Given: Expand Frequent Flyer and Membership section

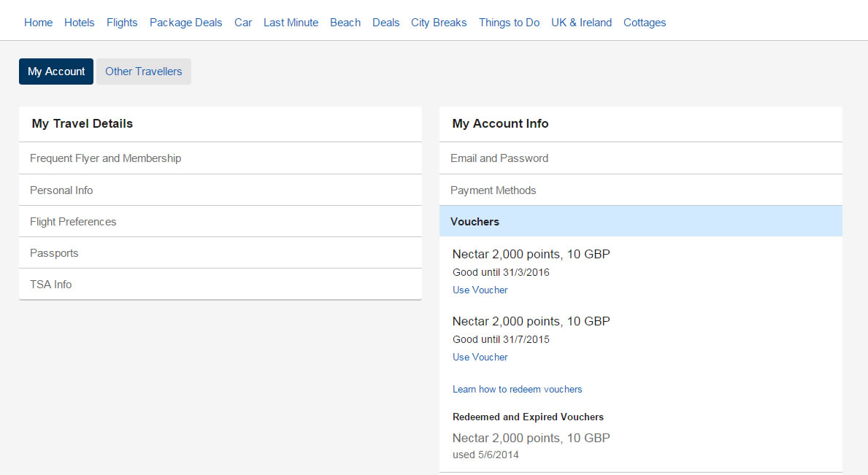Looking at the screenshot, I should [x=105, y=158].
